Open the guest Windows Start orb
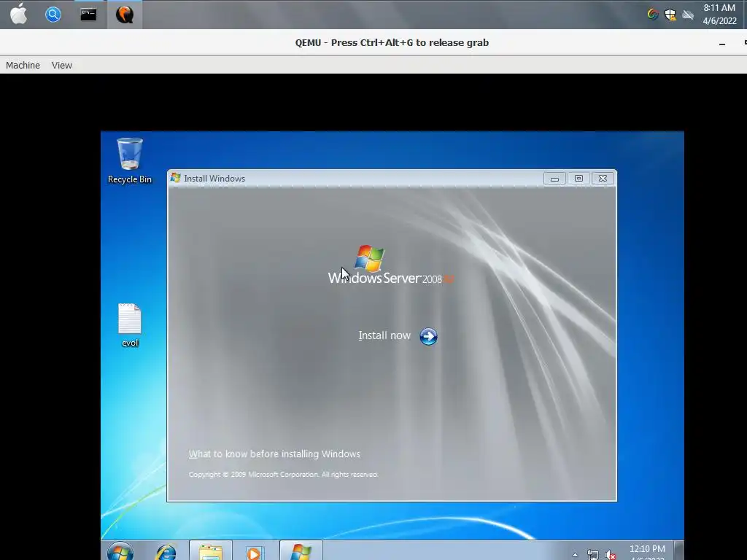This screenshot has width=747, height=560. click(x=120, y=551)
